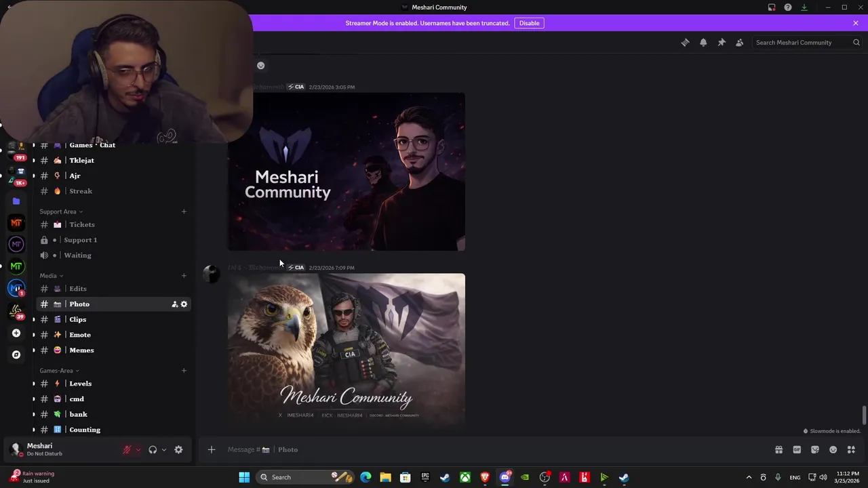This screenshot has width=868, height=488.
Task: Open the Counting channel
Action: [113, 430]
